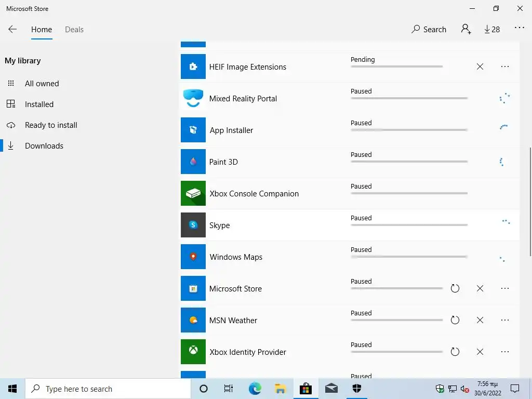532x399 pixels.
Task: Open the See more menu in header
Action: point(520,28)
